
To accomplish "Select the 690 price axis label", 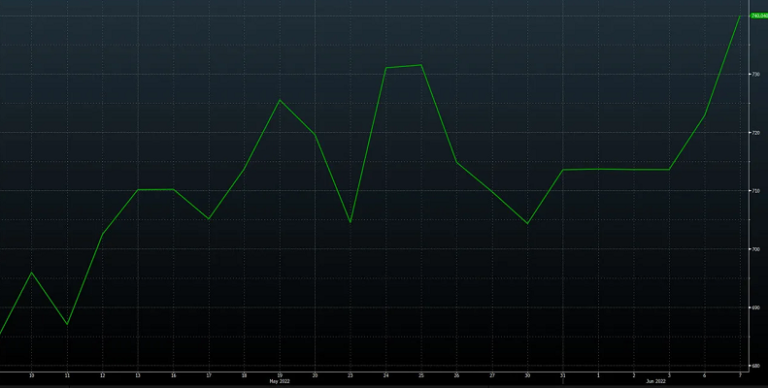I will [x=756, y=308].
